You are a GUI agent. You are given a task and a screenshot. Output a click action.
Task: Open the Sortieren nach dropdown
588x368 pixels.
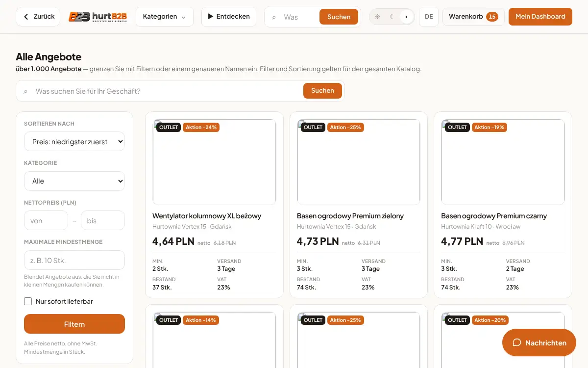tap(74, 141)
